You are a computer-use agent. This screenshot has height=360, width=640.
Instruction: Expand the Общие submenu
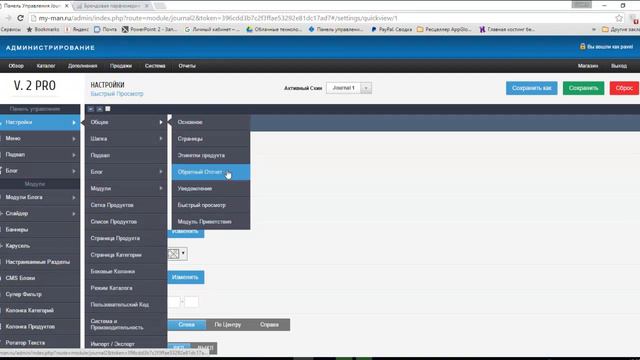126,122
